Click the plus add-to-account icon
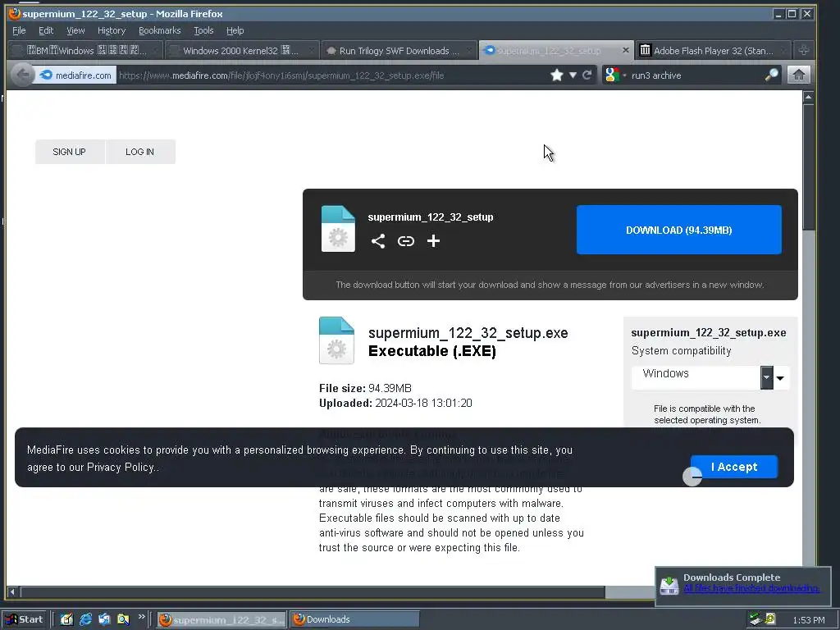This screenshot has width=840, height=630. coord(433,241)
